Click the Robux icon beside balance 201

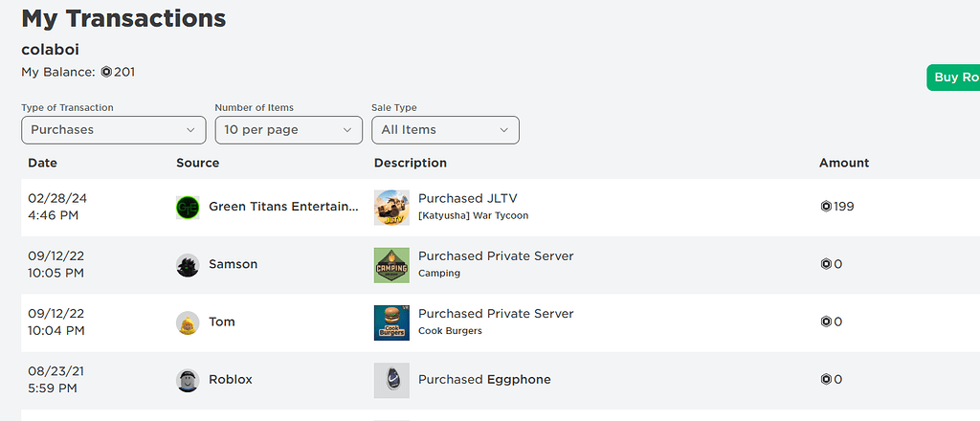pos(106,72)
